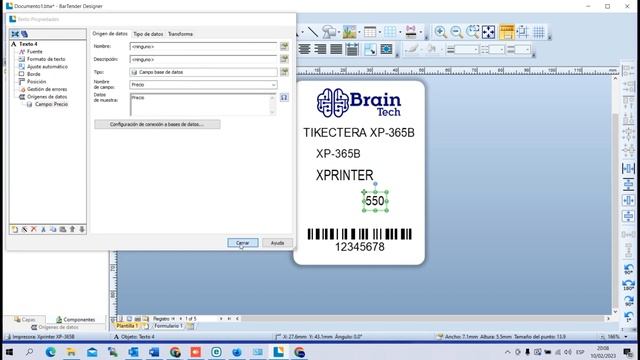This screenshot has height=360, width=640.
Task: Fit template to window icon
Action: pyautogui.click(x=489, y=32)
